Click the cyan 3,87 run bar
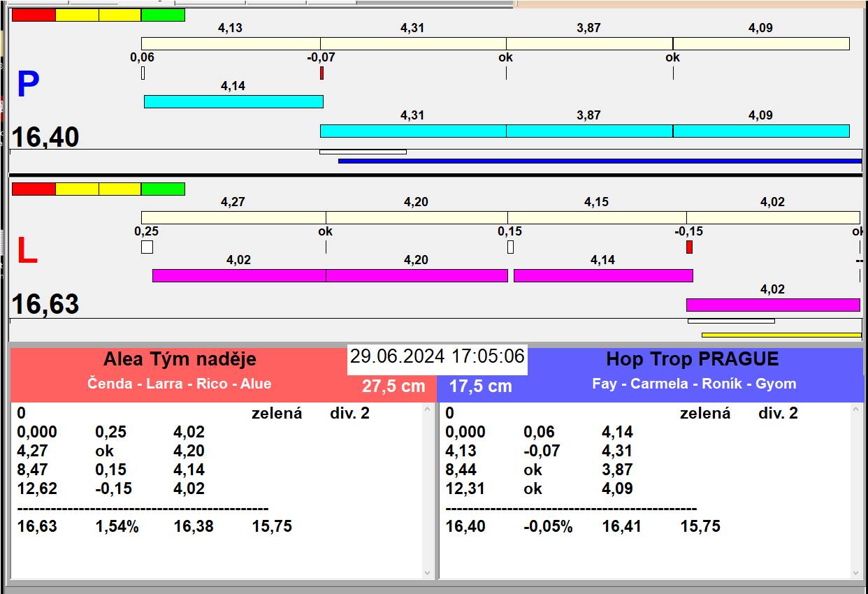868x594 pixels. [589, 131]
